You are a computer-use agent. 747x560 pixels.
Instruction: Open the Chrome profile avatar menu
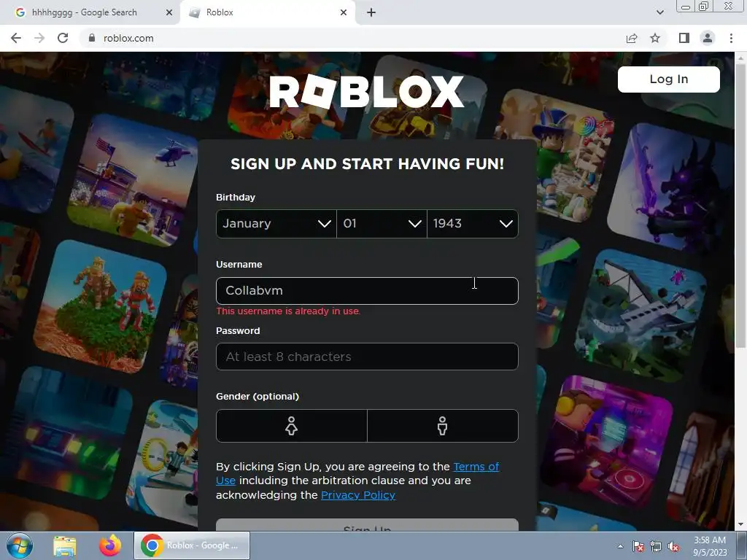point(708,38)
